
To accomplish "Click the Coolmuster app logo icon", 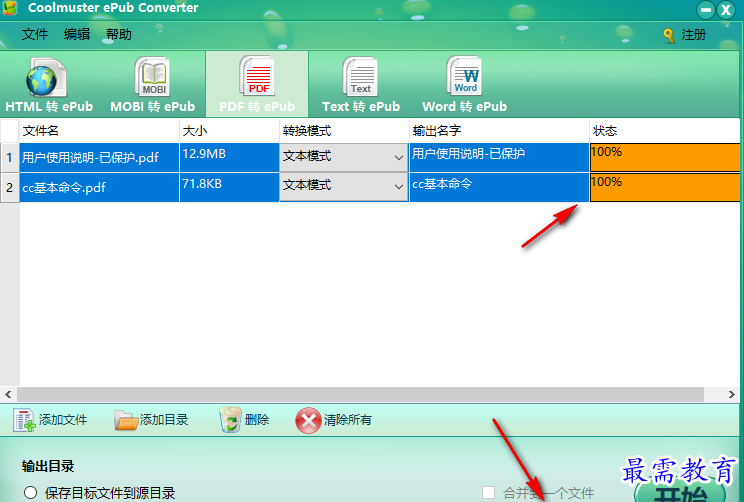I will (10, 8).
